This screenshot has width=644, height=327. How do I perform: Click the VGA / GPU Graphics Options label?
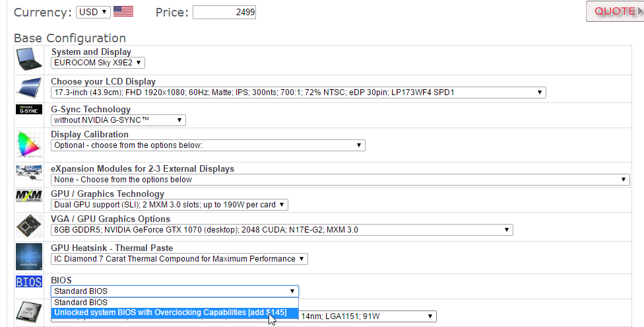pos(110,219)
